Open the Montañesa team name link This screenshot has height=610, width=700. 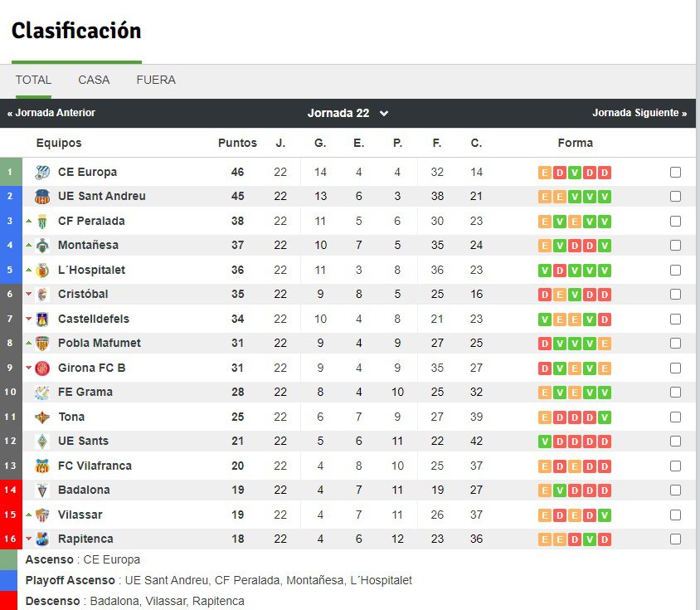pos(88,245)
